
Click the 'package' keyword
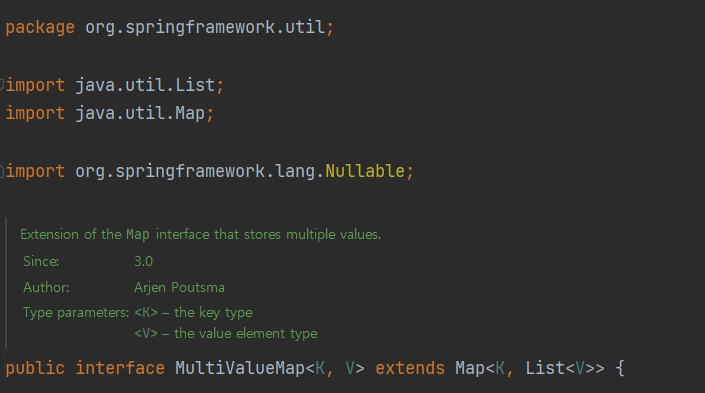(40, 28)
